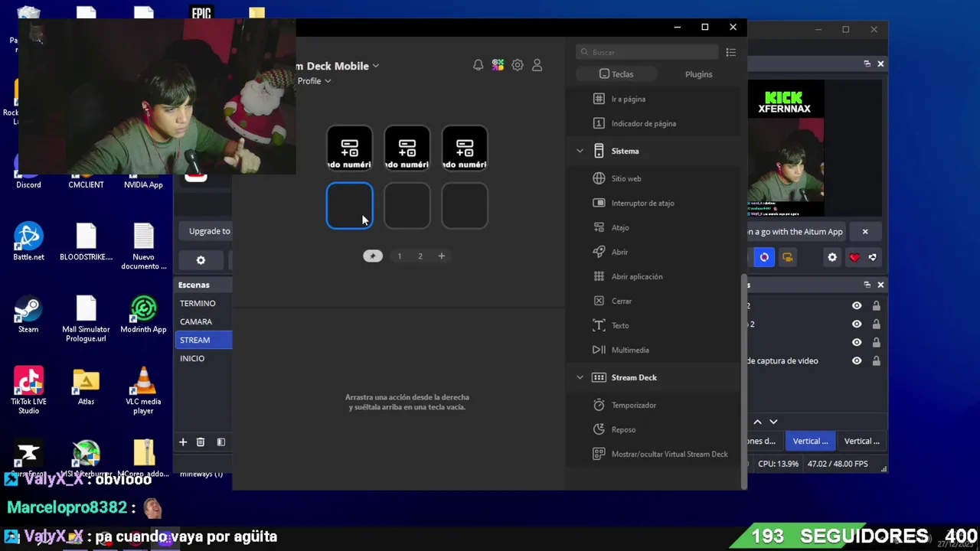
Task: Toggle lock icon of the unnamed third source row
Action: tap(876, 342)
